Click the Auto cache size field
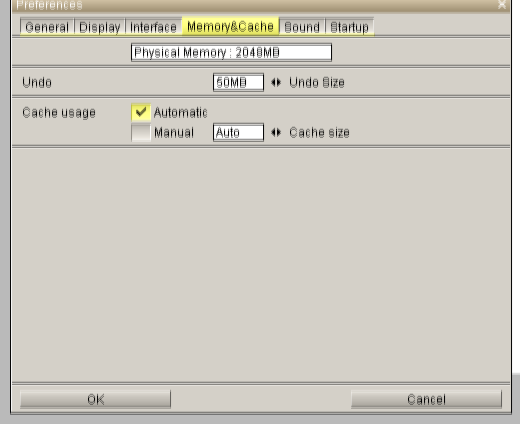 [238, 132]
